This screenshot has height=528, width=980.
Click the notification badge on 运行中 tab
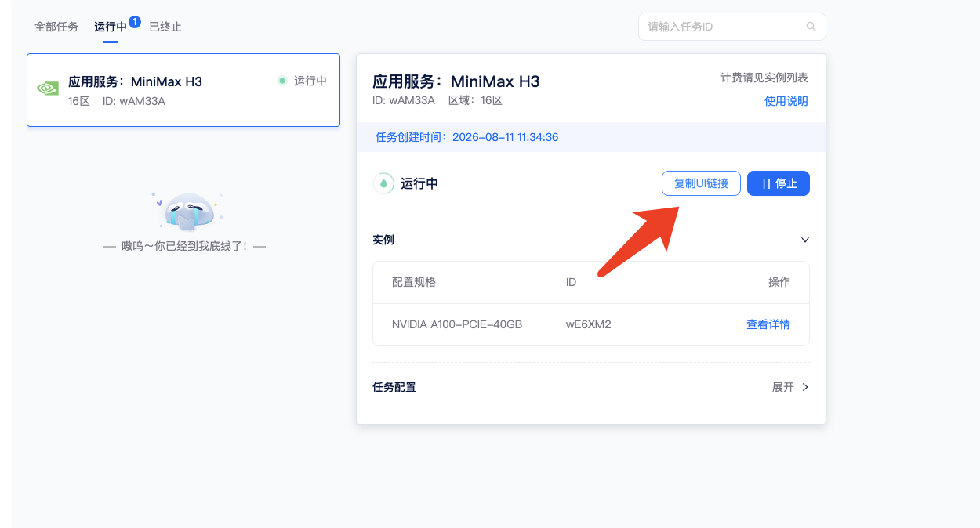135,22
